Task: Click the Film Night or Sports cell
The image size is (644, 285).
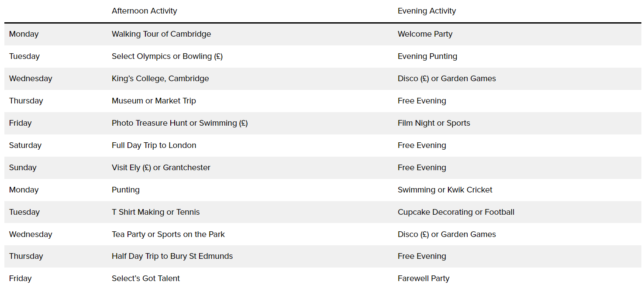Action: pos(434,123)
